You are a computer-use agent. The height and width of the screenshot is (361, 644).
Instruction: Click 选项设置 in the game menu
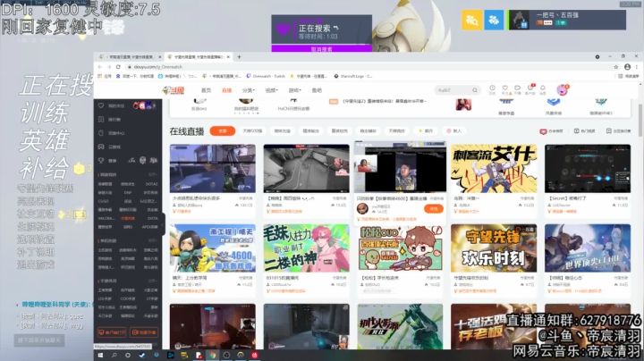(36, 239)
